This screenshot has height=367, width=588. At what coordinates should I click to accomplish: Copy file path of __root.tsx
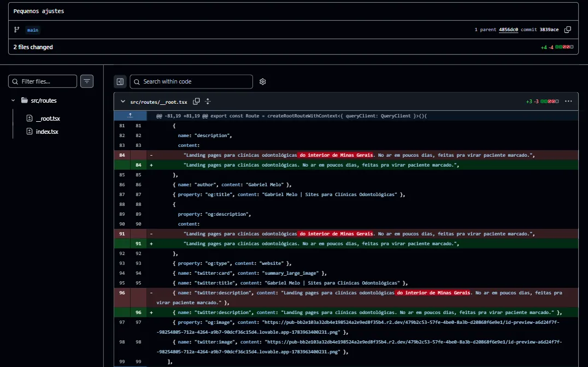(x=196, y=102)
